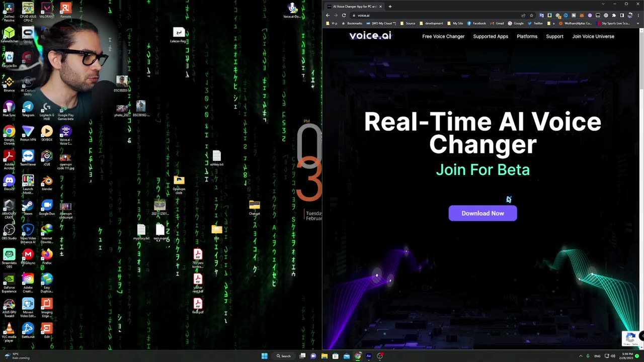Open the Support navigation link
The width and height of the screenshot is (644, 362).
point(554,36)
